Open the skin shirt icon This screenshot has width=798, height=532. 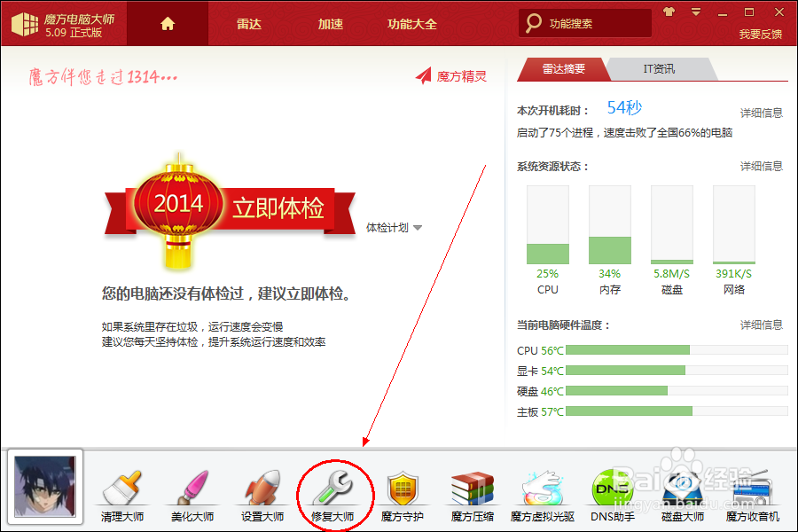tap(669, 12)
